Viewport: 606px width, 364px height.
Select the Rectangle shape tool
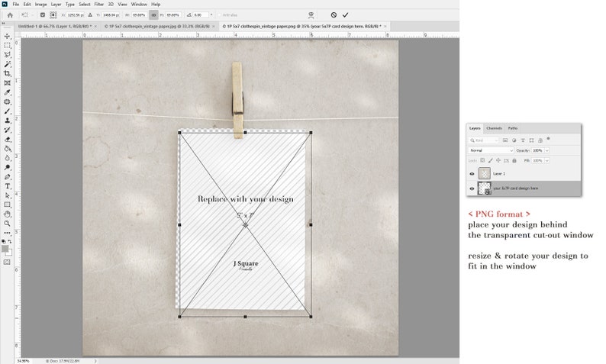[x=8, y=205]
